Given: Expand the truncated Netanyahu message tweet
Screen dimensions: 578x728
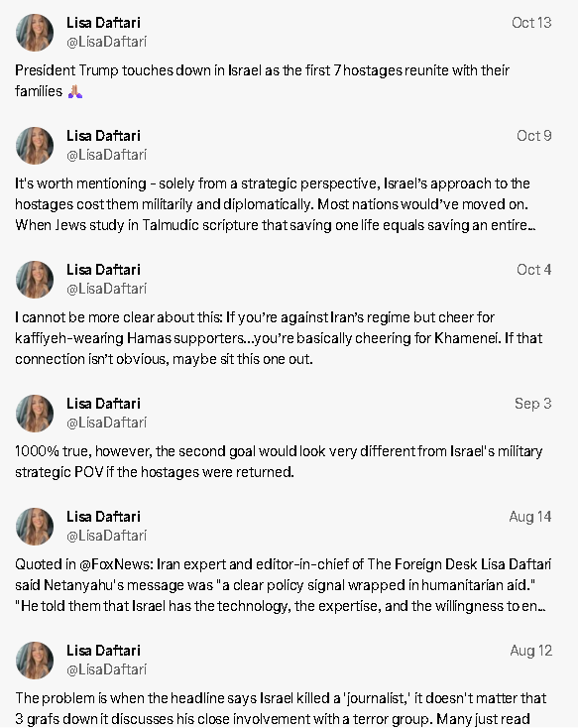Looking at the screenshot, I should (x=283, y=585).
